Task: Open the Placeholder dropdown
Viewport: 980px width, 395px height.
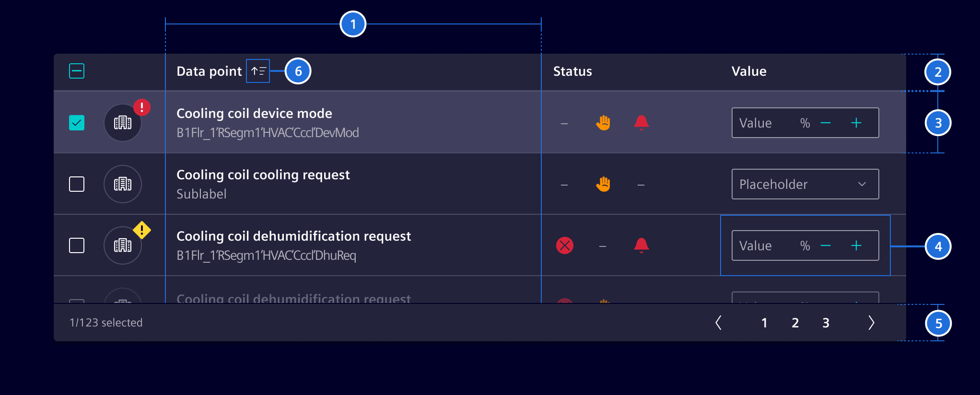Action: [x=805, y=184]
